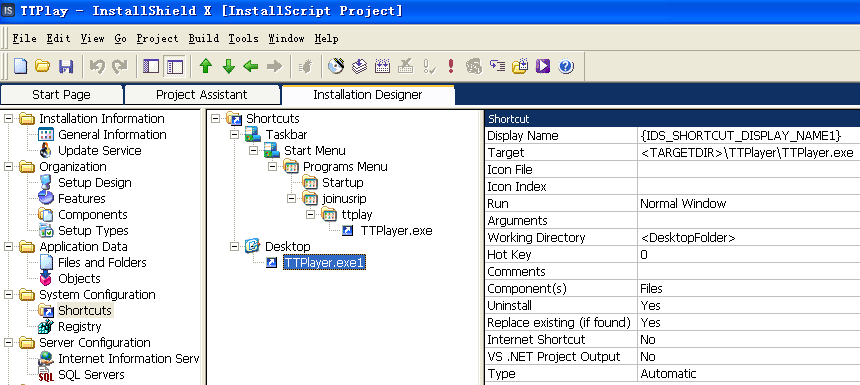Screen dimensions: 860x385
Task: Open the SQL Servers view
Action: pos(91,375)
